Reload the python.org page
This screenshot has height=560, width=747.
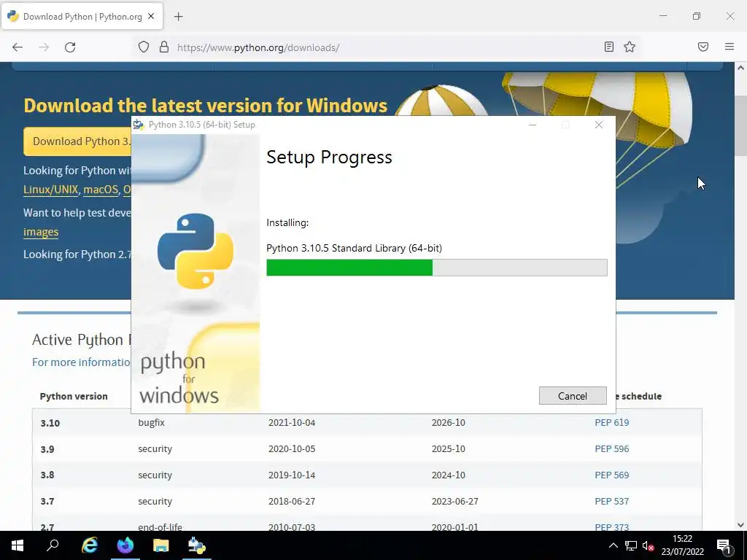click(x=70, y=47)
